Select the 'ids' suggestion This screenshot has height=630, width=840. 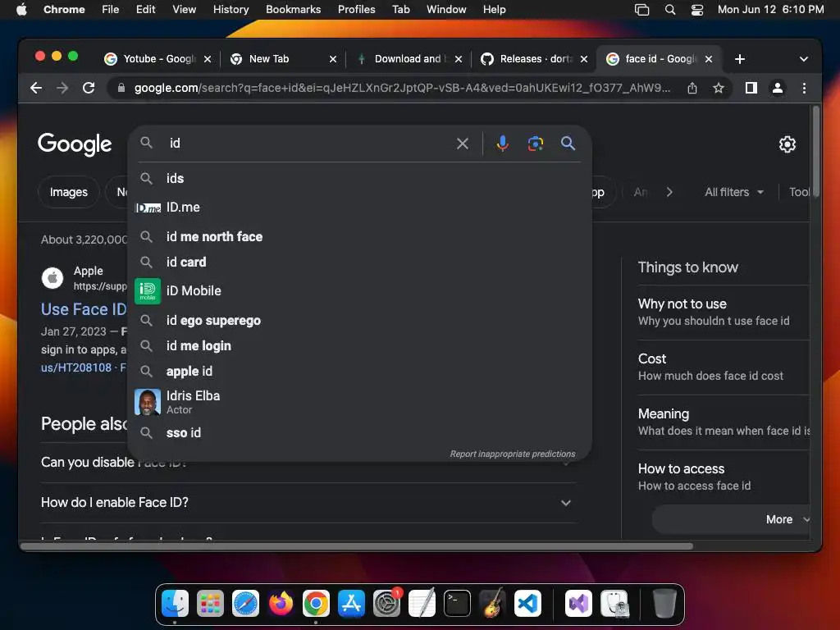coord(359,178)
